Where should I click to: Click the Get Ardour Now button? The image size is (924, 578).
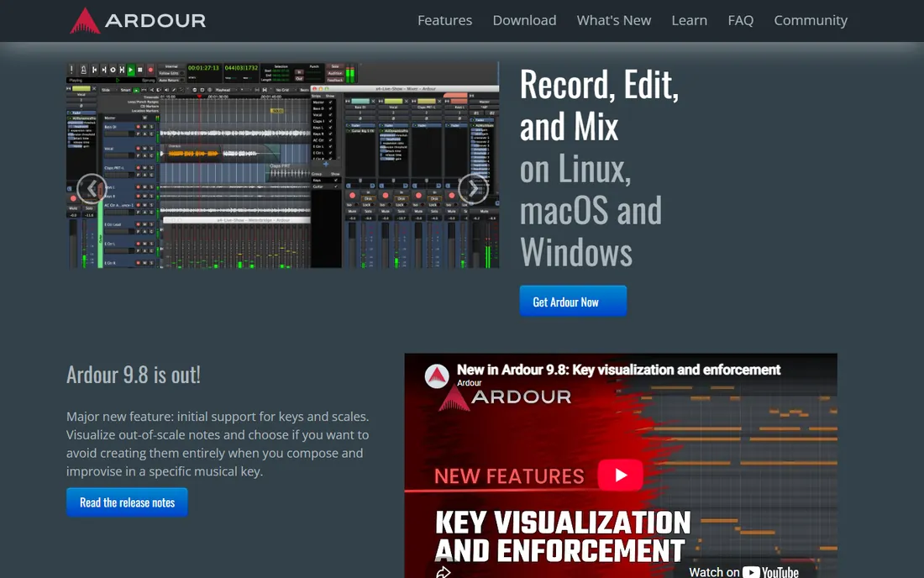tap(573, 302)
